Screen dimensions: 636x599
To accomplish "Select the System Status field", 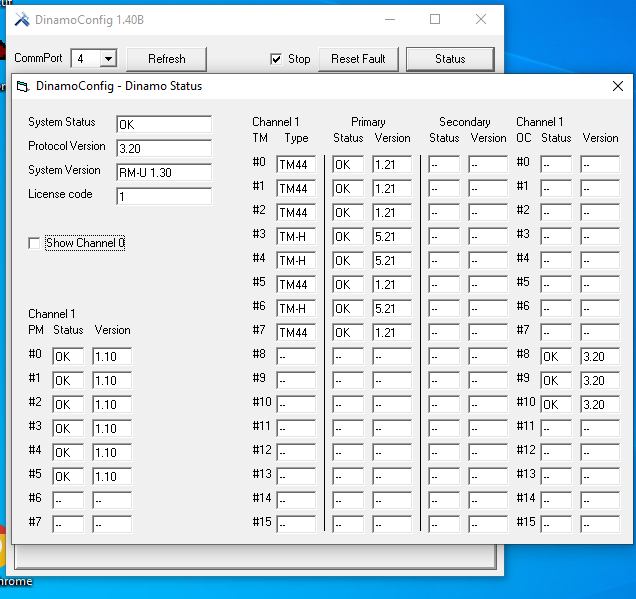I will 163,125.
